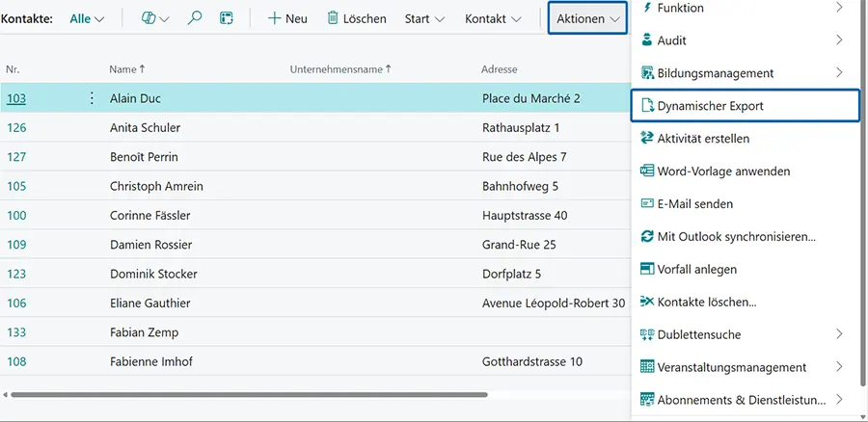
Task: Sort by the Name column header
Action: point(126,69)
